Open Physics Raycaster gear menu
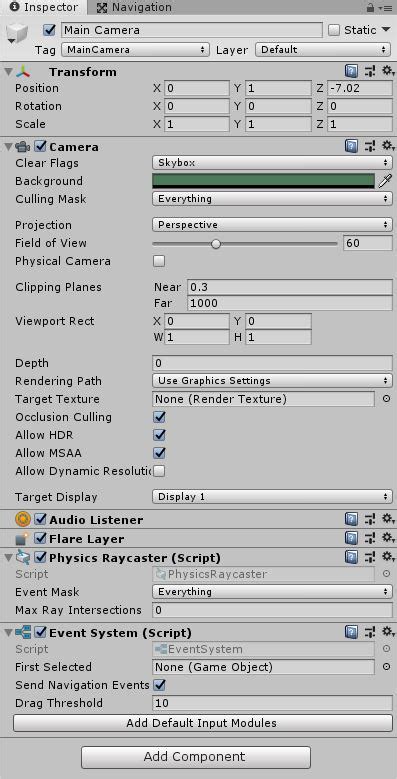397x779 pixels. coord(388,557)
